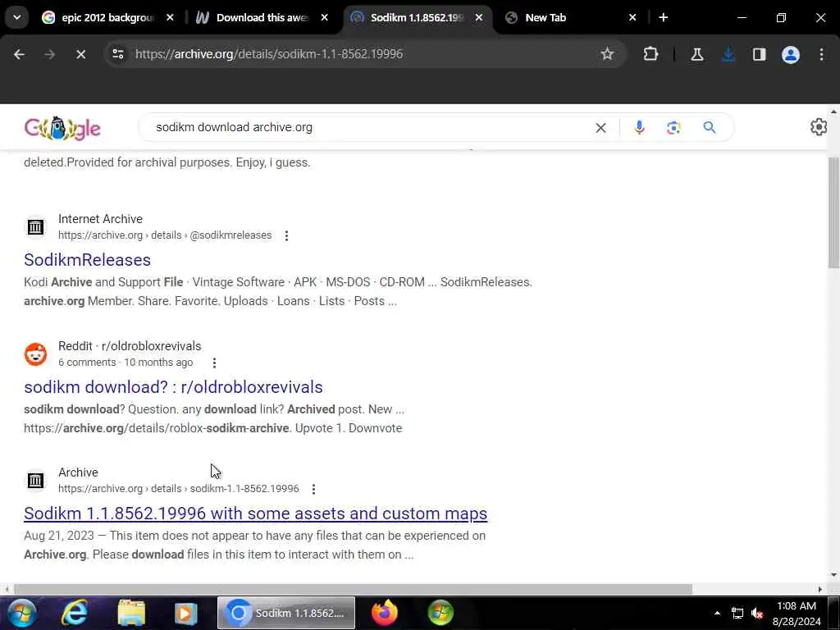Click the '@sodikmreleases' breadcrumb URL text

pyautogui.click(x=231, y=235)
